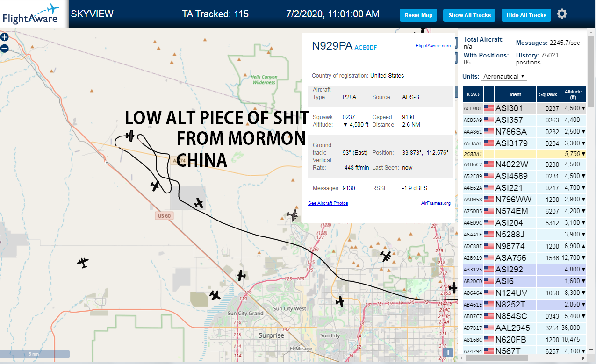Click the N929PA title in info panel
The width and height of the screenshot is (596, 364).
tap(332, 46)
